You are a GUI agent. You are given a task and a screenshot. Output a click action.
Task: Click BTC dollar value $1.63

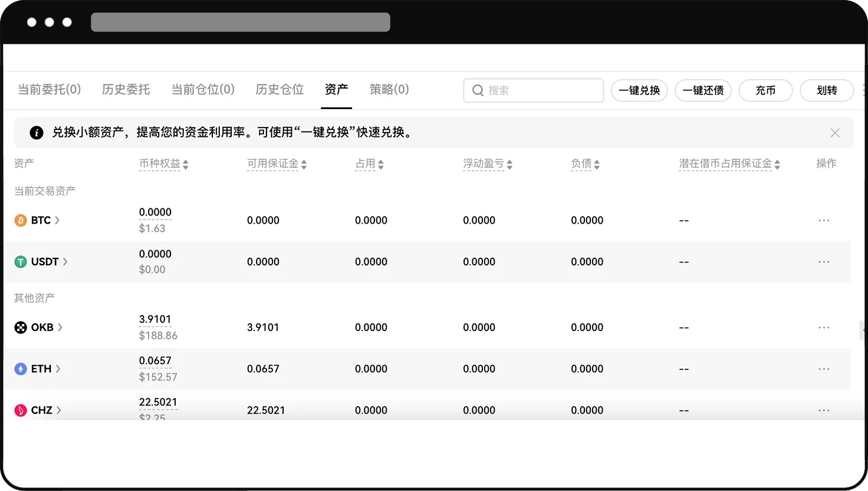[152, 228]
